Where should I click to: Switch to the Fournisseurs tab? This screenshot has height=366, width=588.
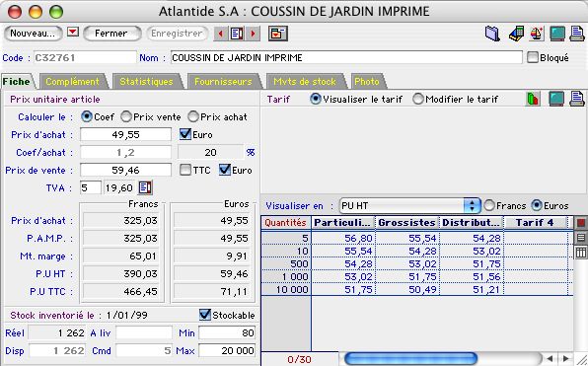pyautogui.click(x=223, y=81)
